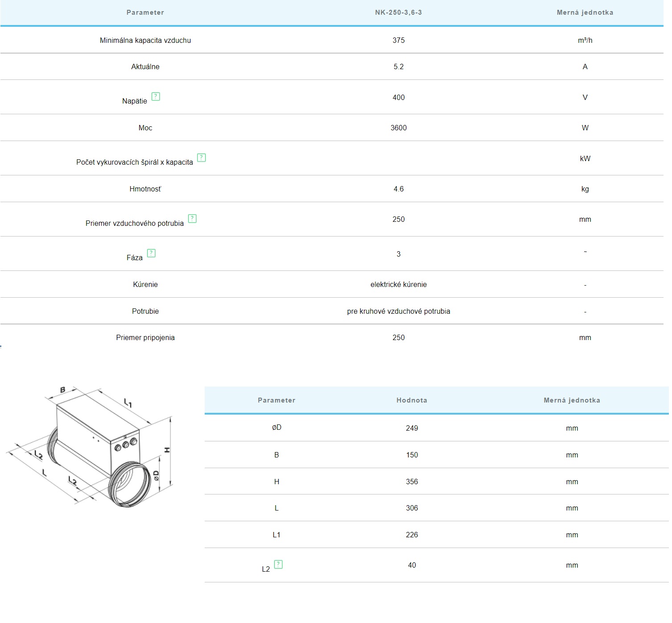The image size is (672, 623).
Task: Click the Hodnota column header
Action: point(412,400)
